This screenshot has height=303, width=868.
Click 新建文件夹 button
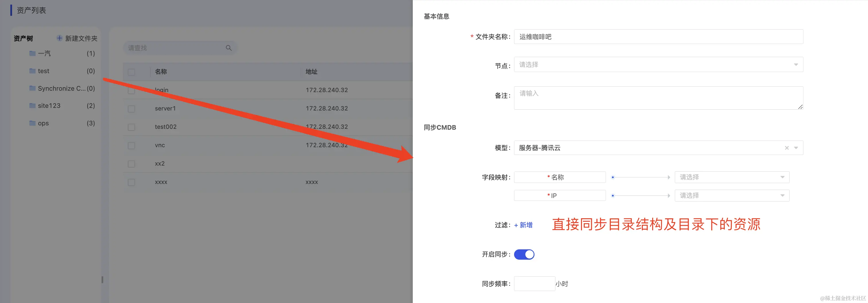77,38
